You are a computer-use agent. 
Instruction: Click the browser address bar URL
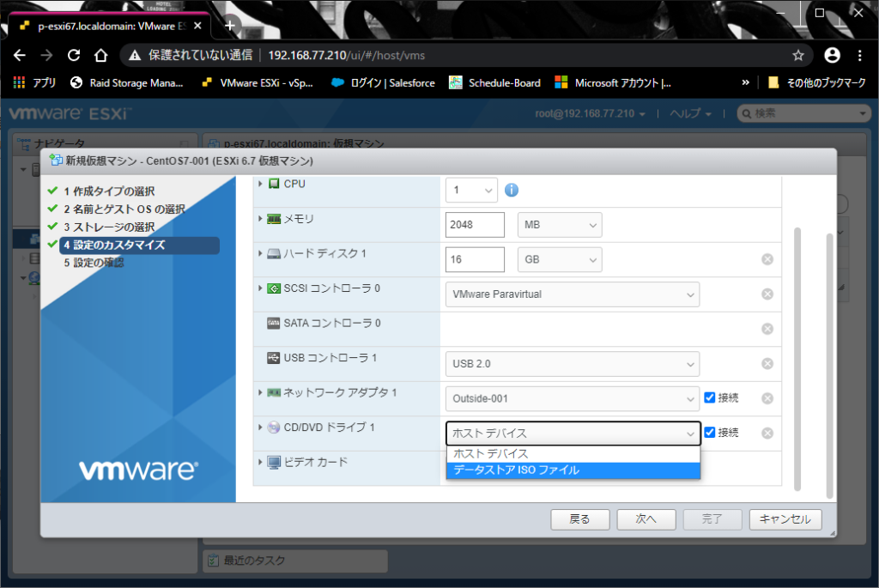[347, 55]
